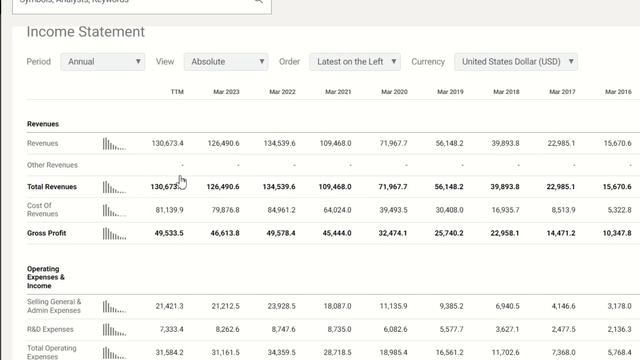Click the Gross Profit sparkline chart

point(114,233)
